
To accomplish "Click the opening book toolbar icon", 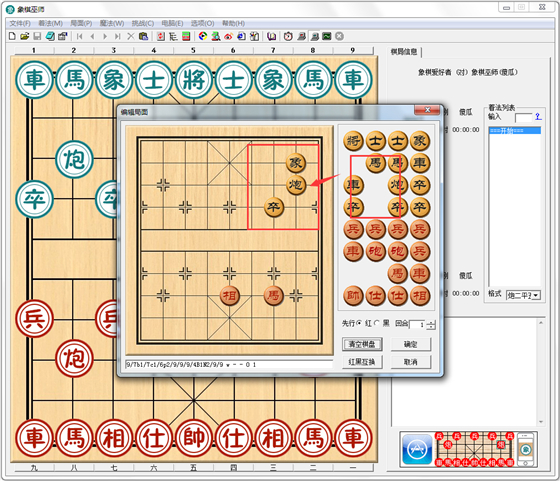I will [x=272, y=36].
